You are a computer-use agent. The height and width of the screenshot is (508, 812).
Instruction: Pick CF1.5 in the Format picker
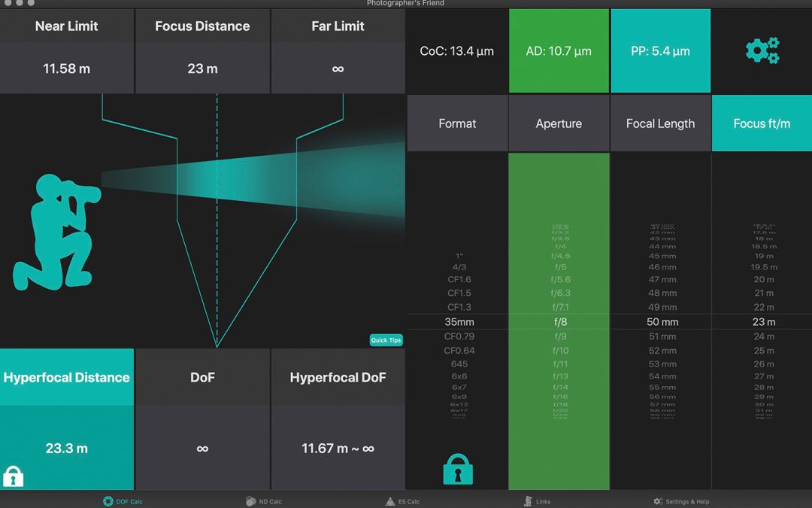(459, 293)
